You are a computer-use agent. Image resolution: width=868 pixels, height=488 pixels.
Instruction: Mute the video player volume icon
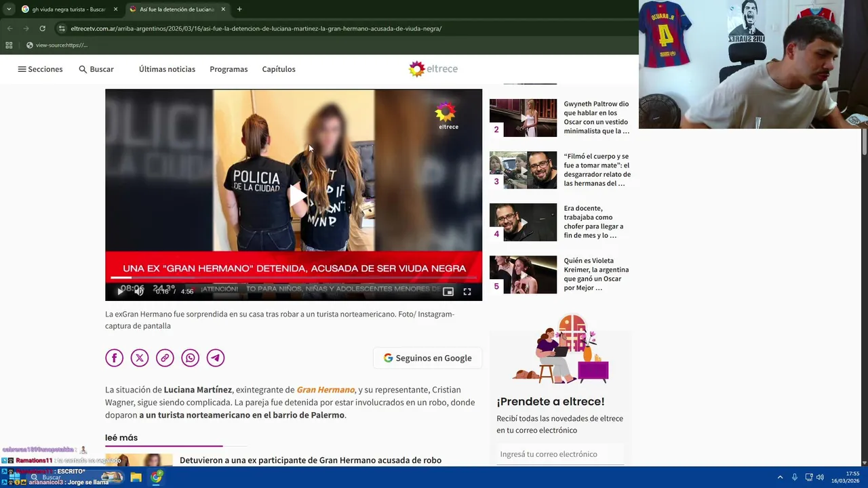pos(139,291)
